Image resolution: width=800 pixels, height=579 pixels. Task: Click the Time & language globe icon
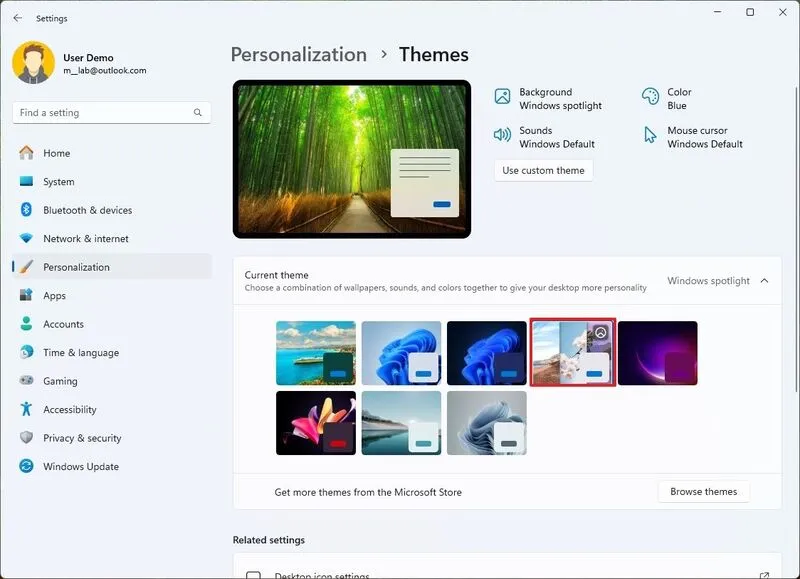tap(26, 352)
